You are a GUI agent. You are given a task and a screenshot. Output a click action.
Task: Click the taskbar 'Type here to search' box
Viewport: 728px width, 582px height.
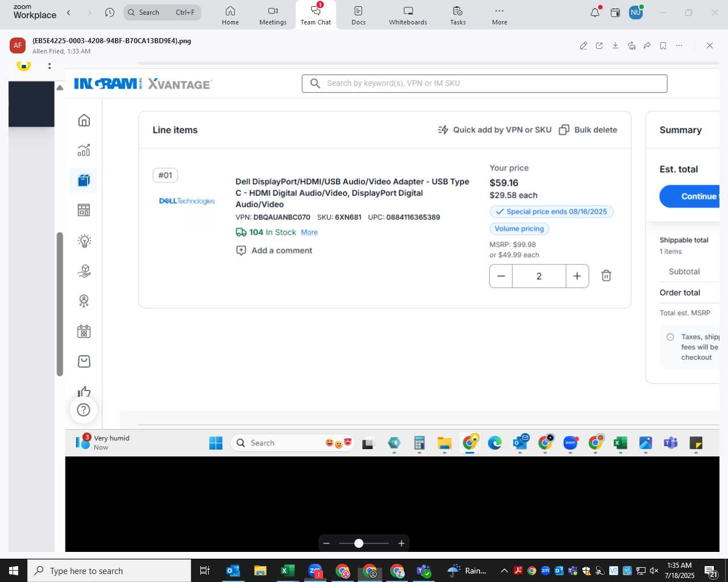click(x=109, y=571)
